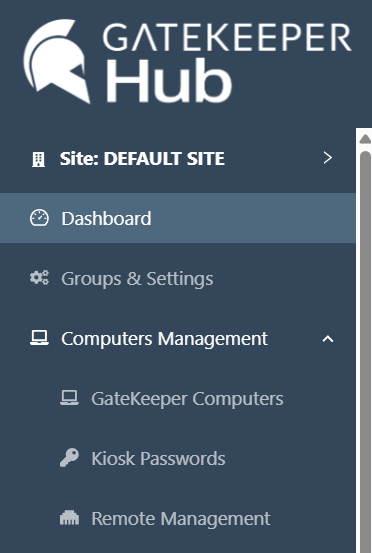Click the Spartan helmet logo icon
This screenshot has width=372, height=553.
(x=56, y=61)
